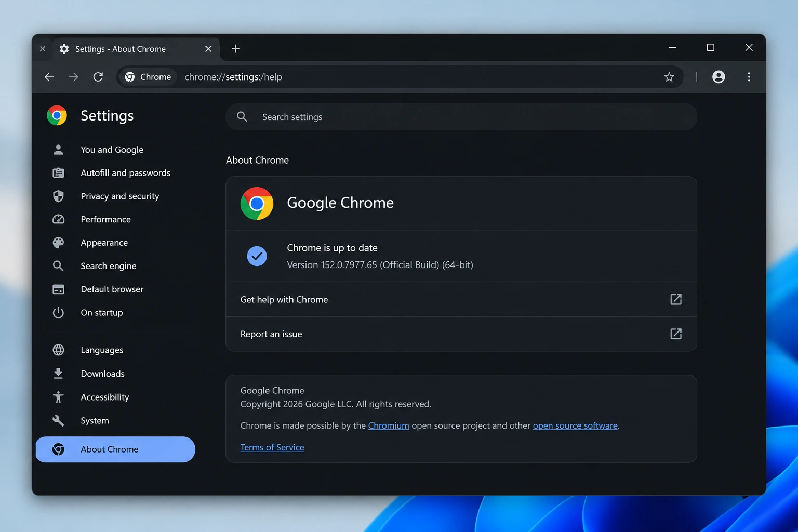Click the address bar URL chrome://settings/help
Viewport: 798px width, 532px height.
233,77
